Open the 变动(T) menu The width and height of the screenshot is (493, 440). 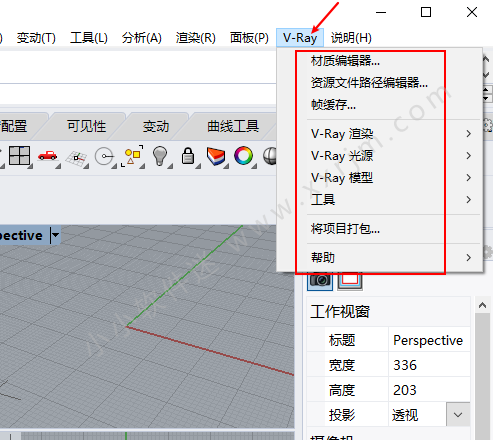36,38
